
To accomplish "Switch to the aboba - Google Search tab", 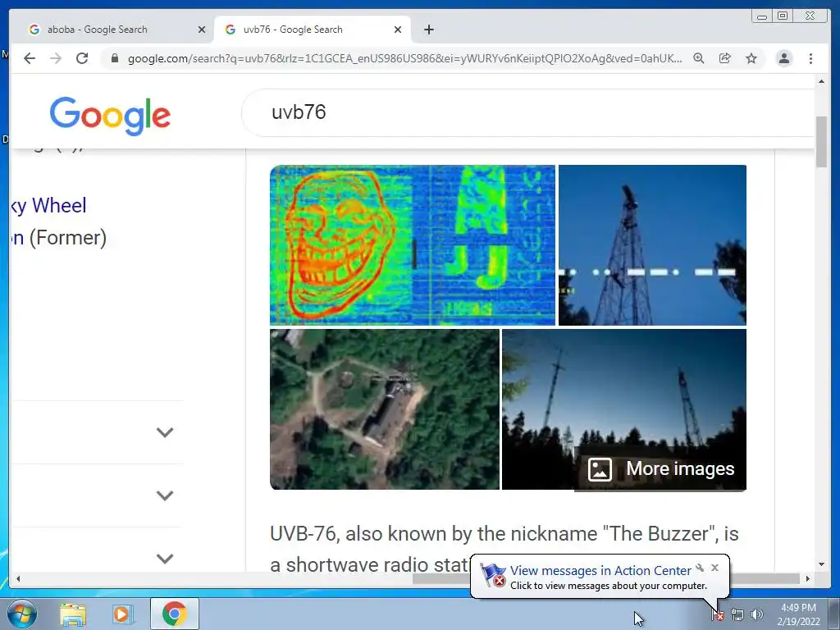I will (115, 30).
